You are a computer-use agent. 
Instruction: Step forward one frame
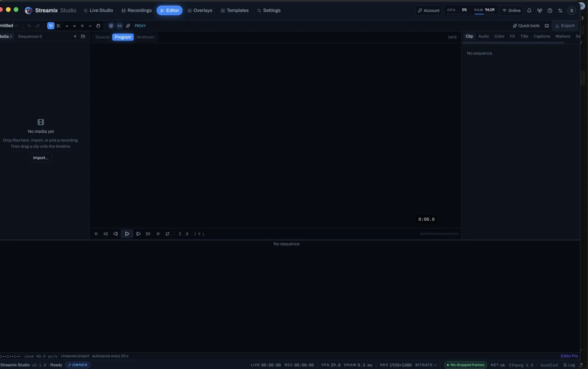click(138, 234)
